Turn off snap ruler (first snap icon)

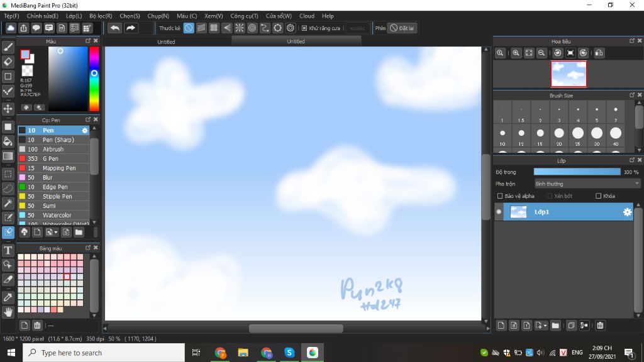(x=189, y=28)
